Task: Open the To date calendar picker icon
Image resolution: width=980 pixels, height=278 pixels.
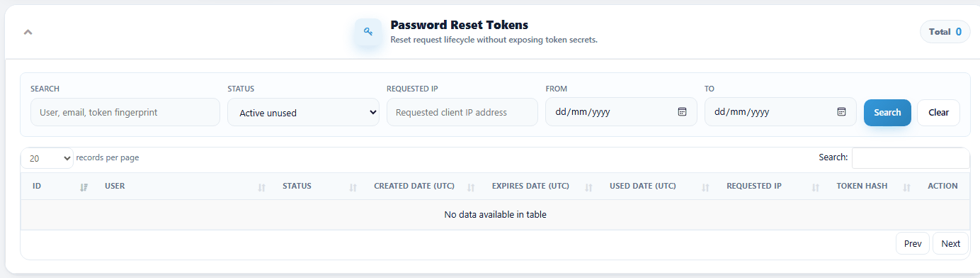Action: click(841, 112)
